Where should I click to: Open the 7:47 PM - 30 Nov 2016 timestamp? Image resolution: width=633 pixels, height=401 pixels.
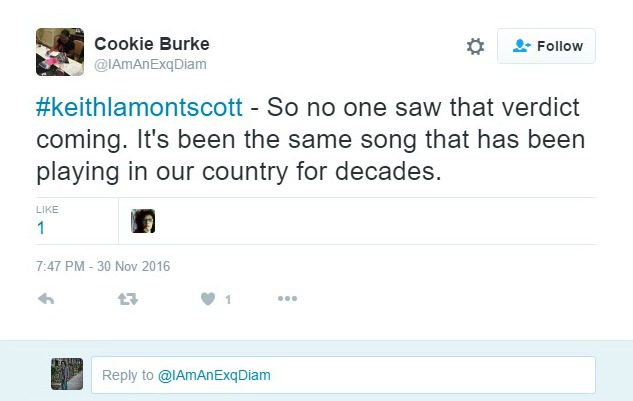point(104,266)
